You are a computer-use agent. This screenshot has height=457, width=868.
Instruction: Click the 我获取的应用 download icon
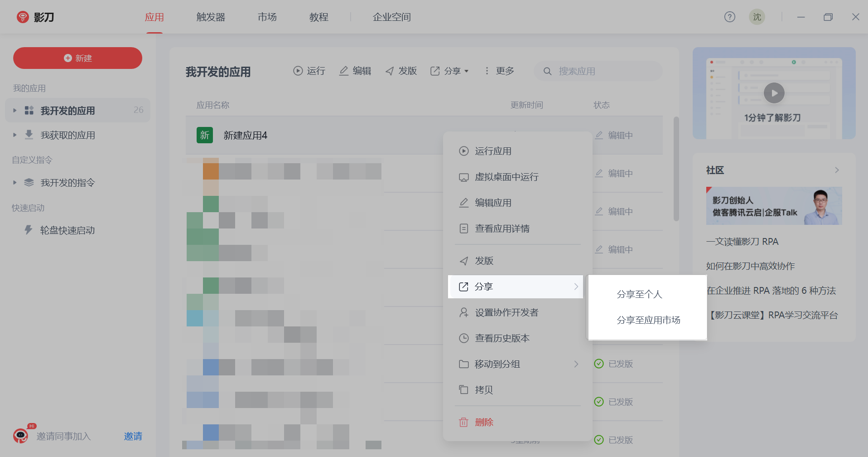(x=29, y=135)
